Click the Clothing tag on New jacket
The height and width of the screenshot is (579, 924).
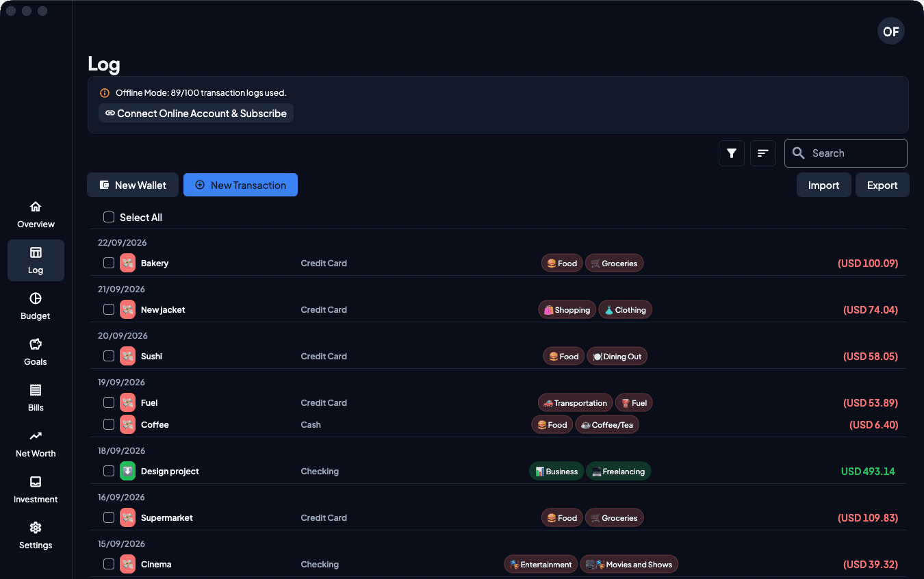point(626,310)
